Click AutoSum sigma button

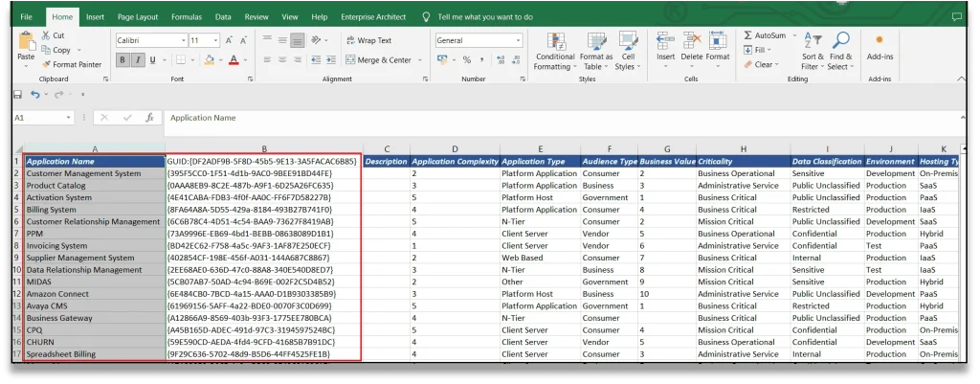coord(765,35)
